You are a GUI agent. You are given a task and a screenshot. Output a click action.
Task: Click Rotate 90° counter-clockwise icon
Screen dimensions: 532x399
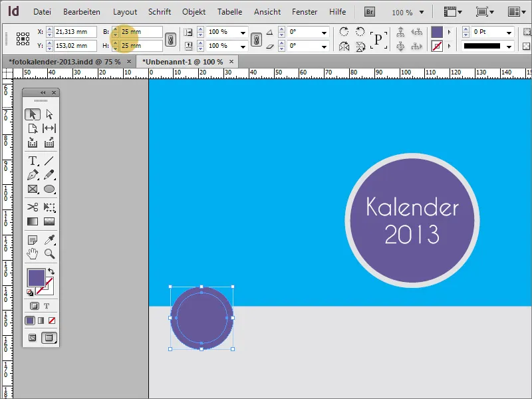(x=360, y=31)
